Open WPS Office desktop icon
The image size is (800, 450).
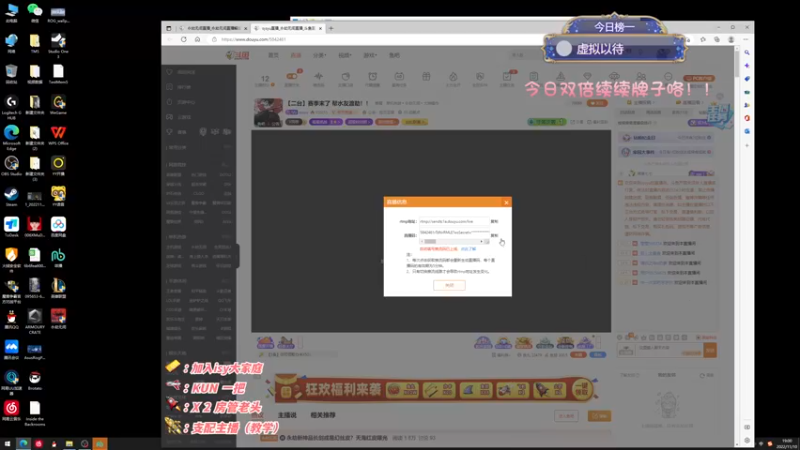[x=58, y=136]
